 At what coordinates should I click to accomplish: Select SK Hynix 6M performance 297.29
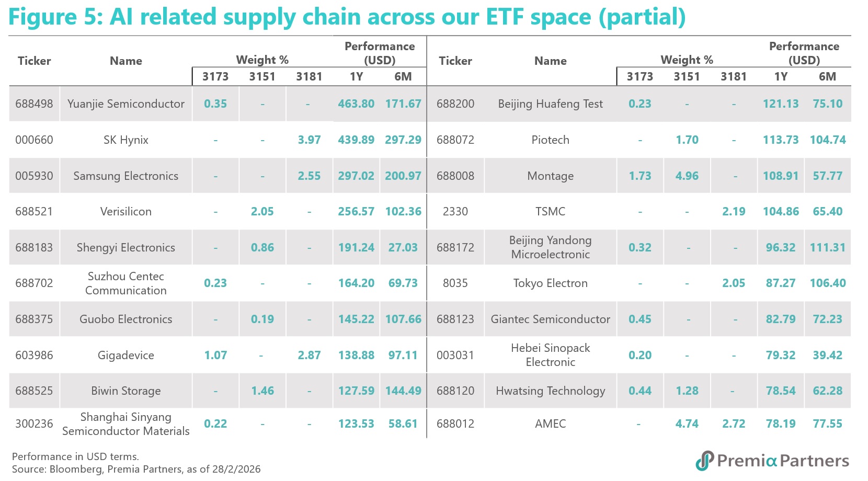point(403,140)
